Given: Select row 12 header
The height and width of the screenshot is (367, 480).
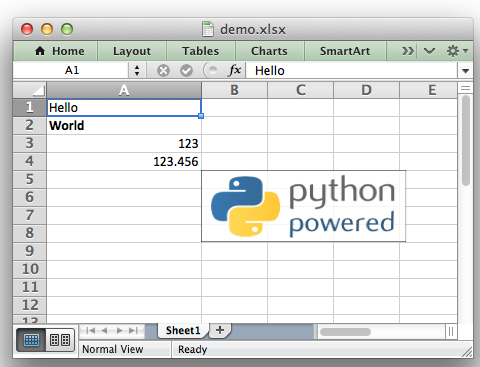Looking at the screenshot, I should (x=30, y=305).
